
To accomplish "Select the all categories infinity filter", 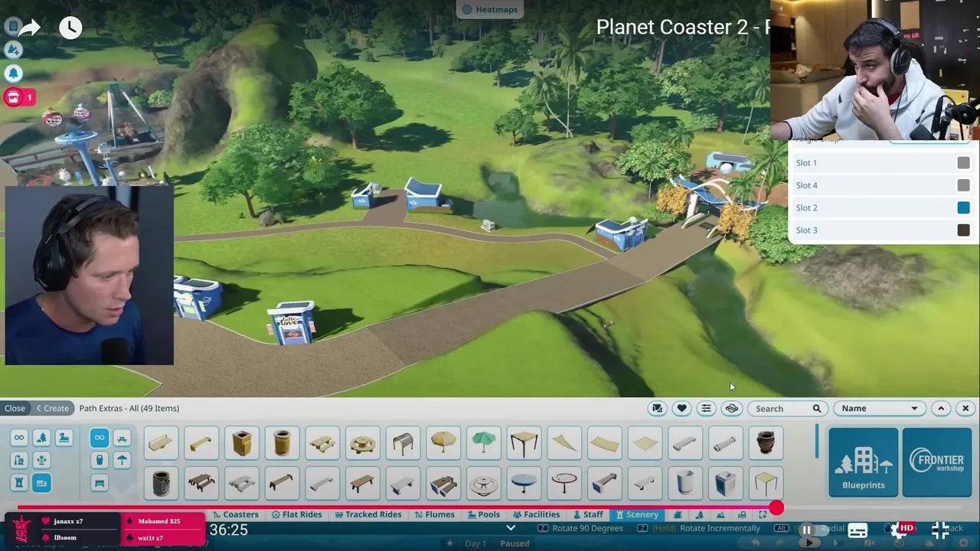I will (19, 438).
